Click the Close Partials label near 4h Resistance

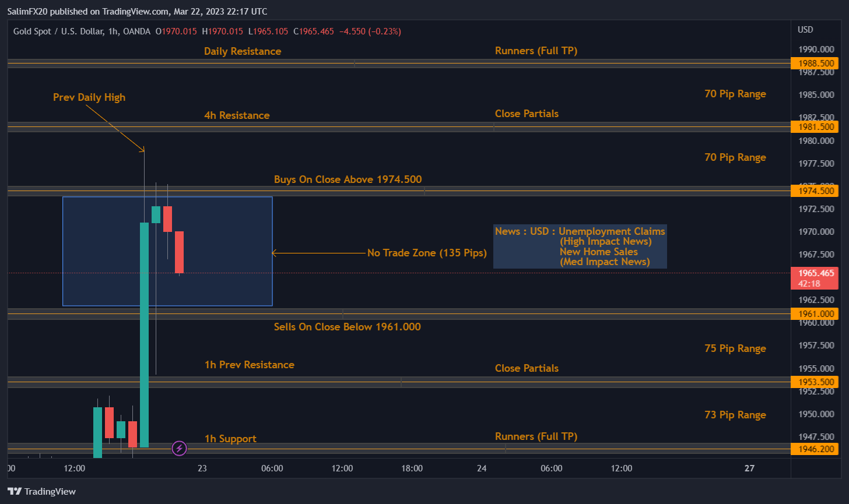tap(527, 113)
